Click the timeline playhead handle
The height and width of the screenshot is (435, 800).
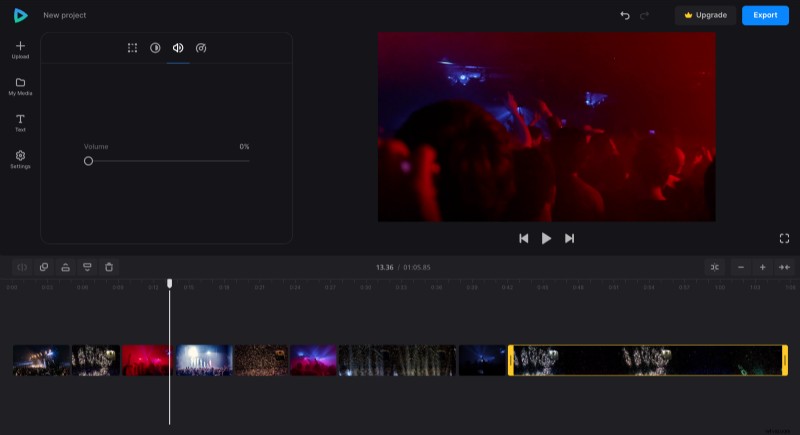169,283
